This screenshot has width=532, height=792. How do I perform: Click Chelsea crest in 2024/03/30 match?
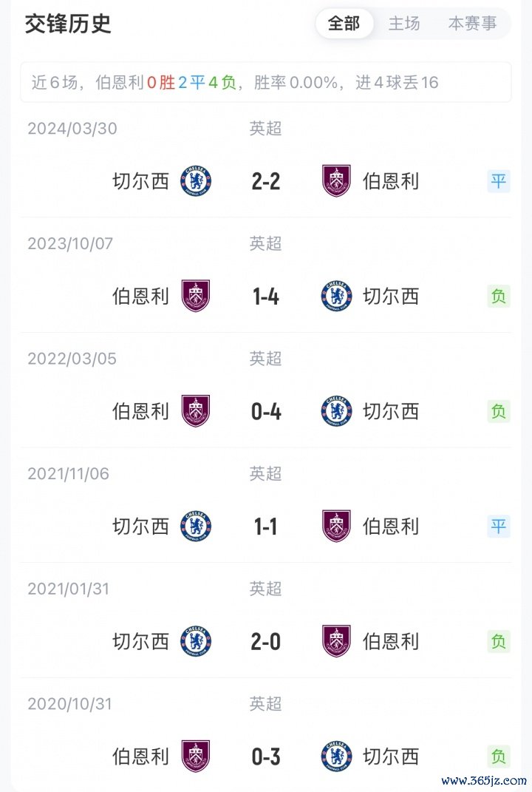coord(196,181)
